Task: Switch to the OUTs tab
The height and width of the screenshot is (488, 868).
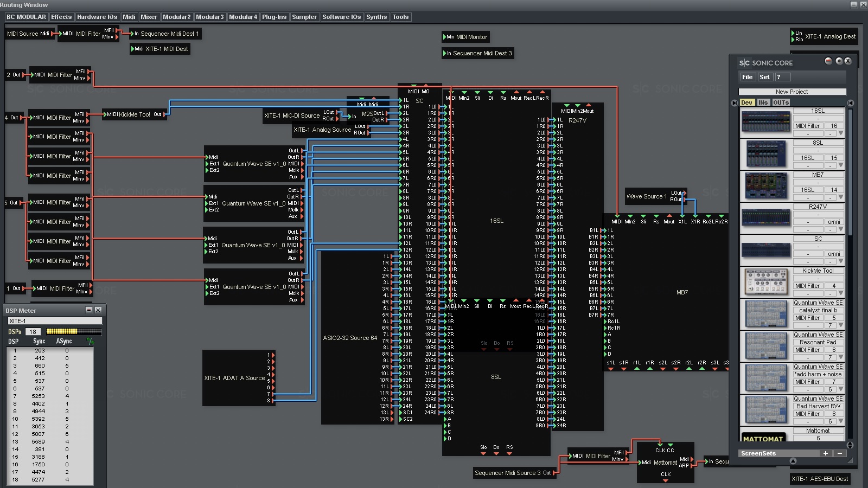Action: 781,102
